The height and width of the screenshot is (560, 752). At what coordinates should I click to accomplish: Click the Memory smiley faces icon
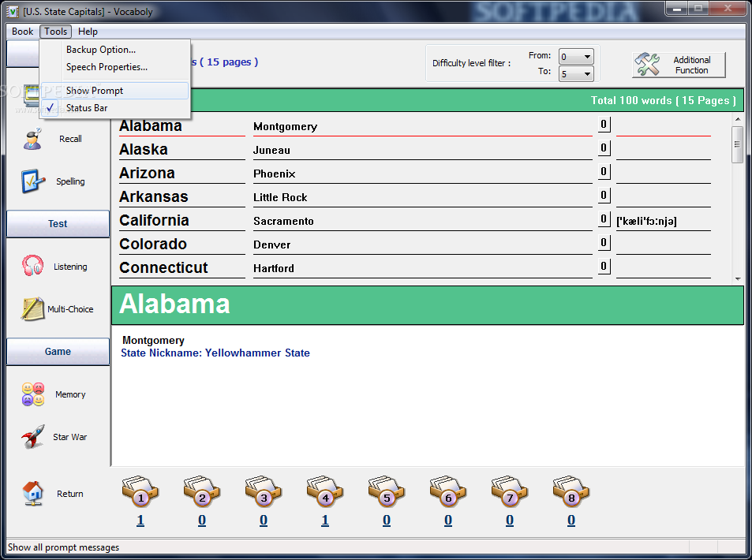tap(33, 394)
